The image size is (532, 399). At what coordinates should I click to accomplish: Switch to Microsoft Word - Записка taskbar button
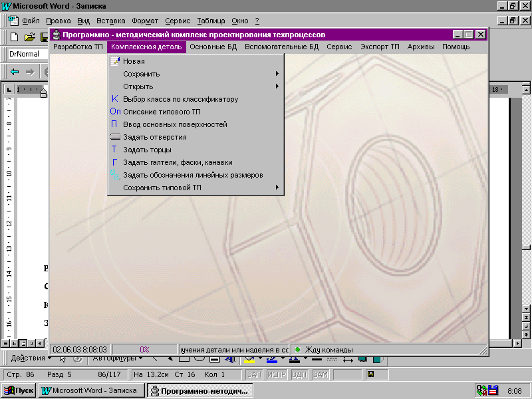tap(91, 390)
